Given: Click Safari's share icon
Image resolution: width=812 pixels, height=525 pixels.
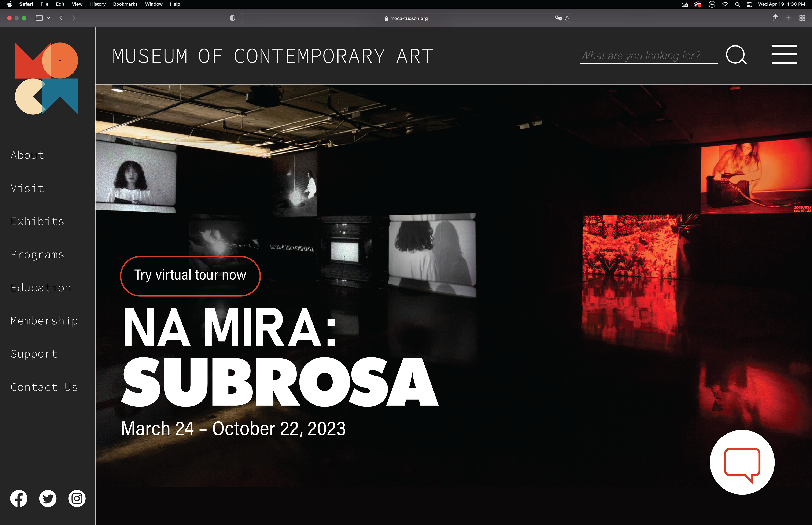Looking at the screenshot, I should click(x=775, y=18).
